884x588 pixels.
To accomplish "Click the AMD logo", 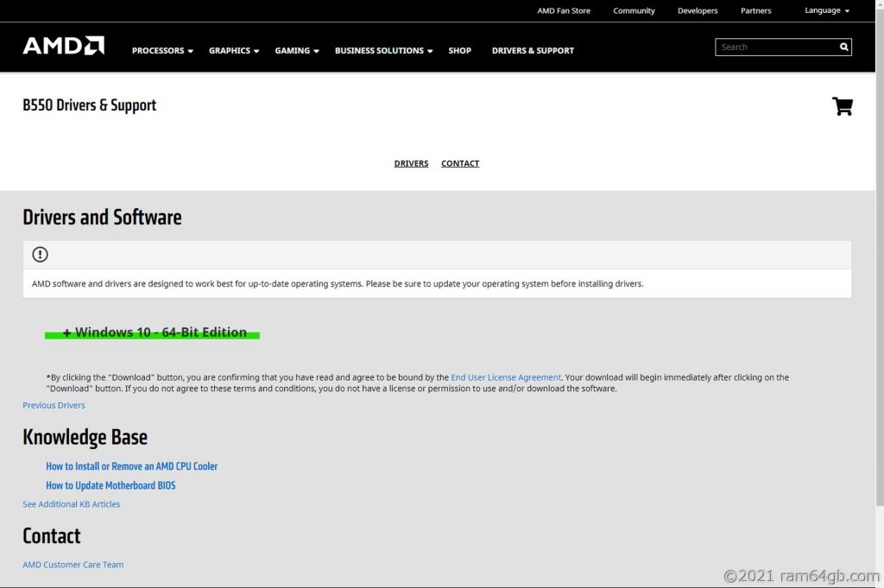I will [x=63, y=46].
